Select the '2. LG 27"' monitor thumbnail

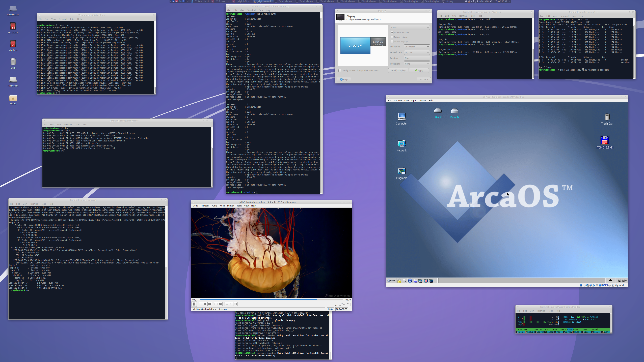(355, 46)
